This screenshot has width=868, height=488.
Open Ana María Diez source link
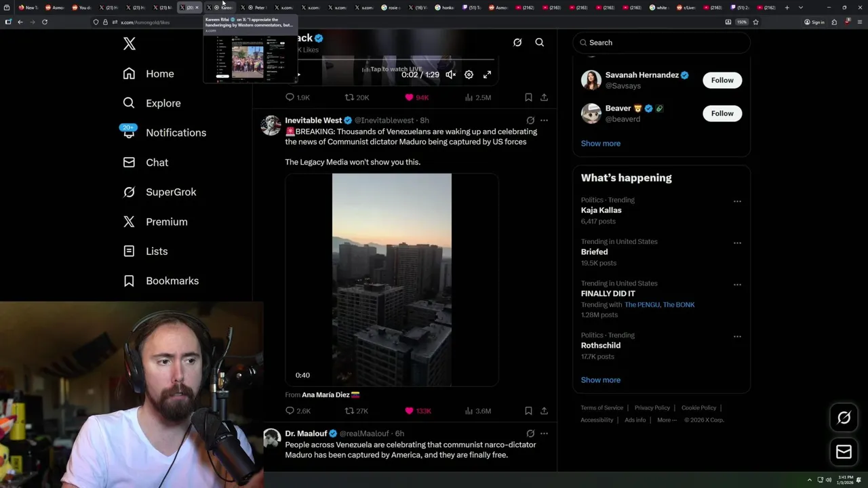click(x=330, y=395)
